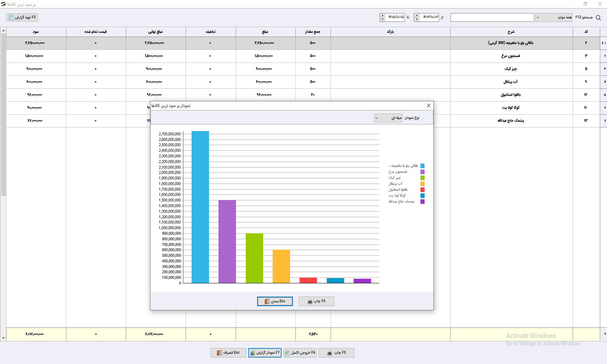Close the نمودار پر سود ترین کالاها dialog with X
607x364 pixels.
[x=429, y=106]
